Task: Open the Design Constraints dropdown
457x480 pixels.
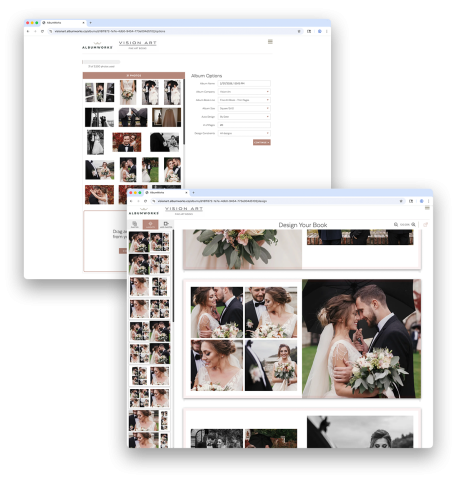Action: [x=244, y=133]
